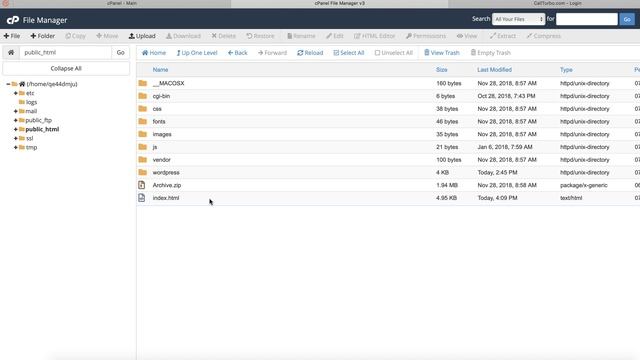Expand the public_ftp folder in tree
Screen dimensions: 640x360
pos(16,120)
